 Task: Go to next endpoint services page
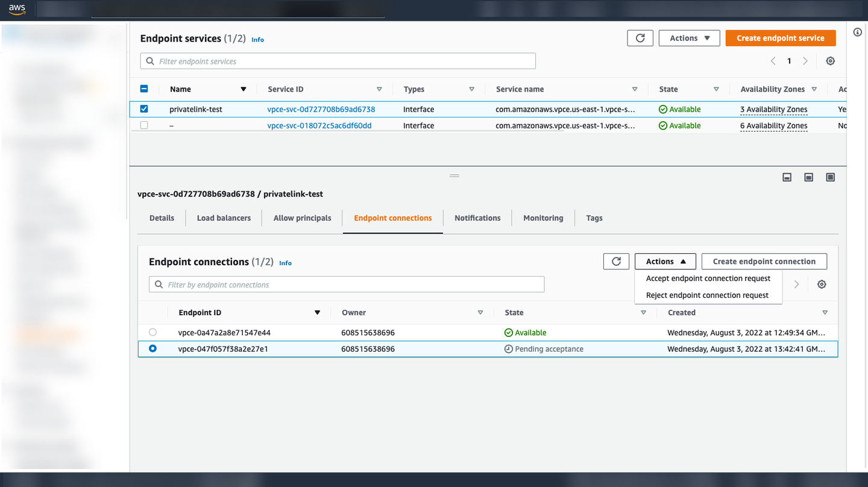(805, 61)
